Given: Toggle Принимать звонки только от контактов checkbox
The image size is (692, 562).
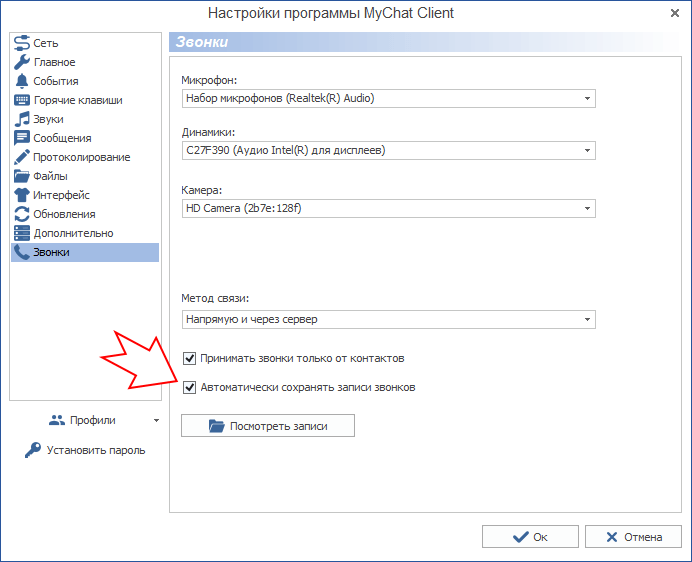Looking at the screenshot, I should (x=190, y=358).
